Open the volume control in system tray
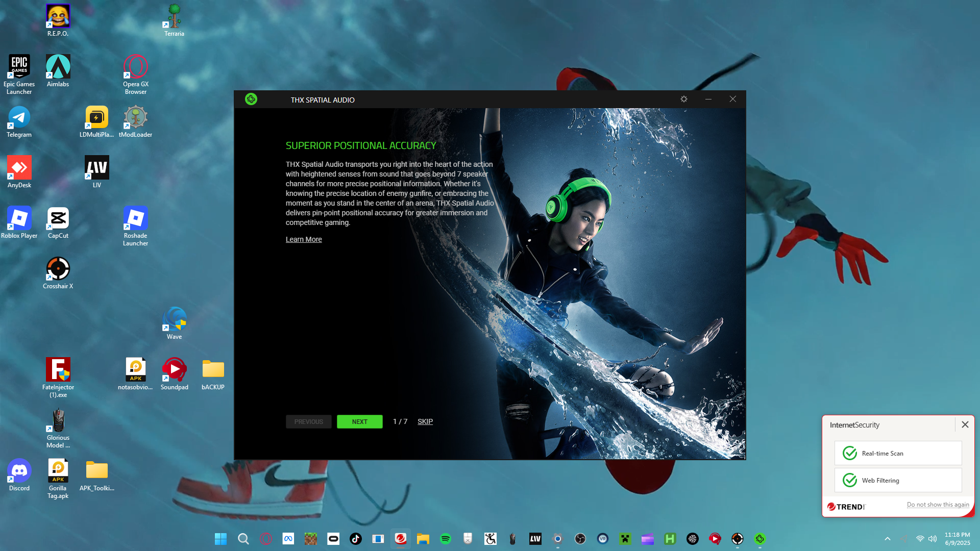The image size is (980, 551). (933, 539)
